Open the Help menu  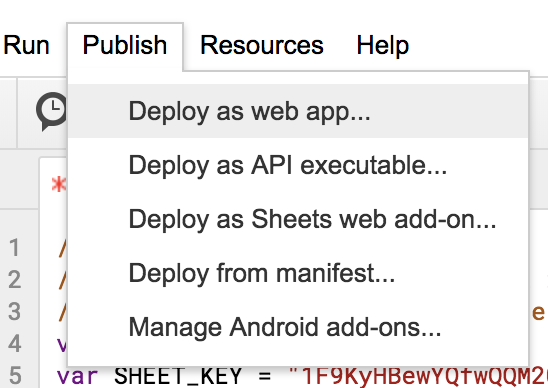tap(382, 45)
